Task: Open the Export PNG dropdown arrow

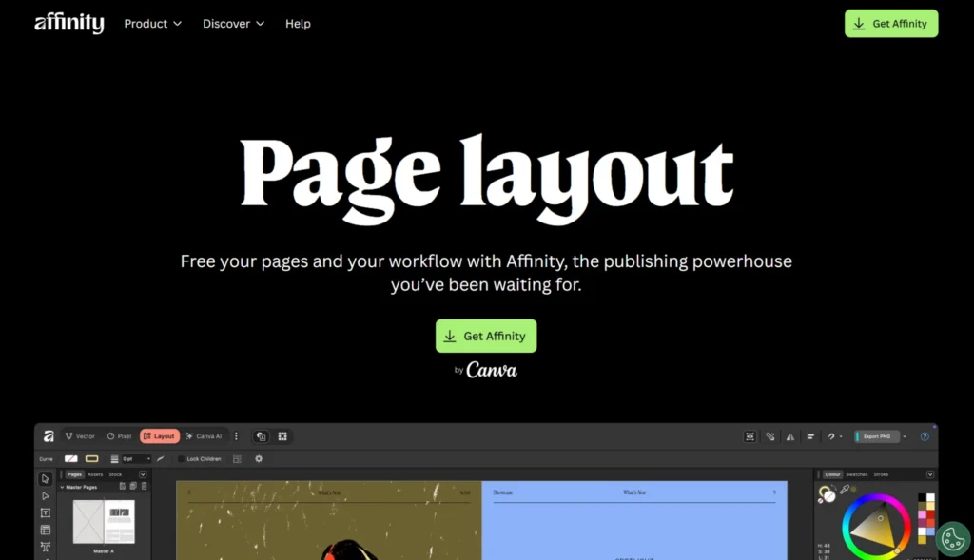Action: 905,436
